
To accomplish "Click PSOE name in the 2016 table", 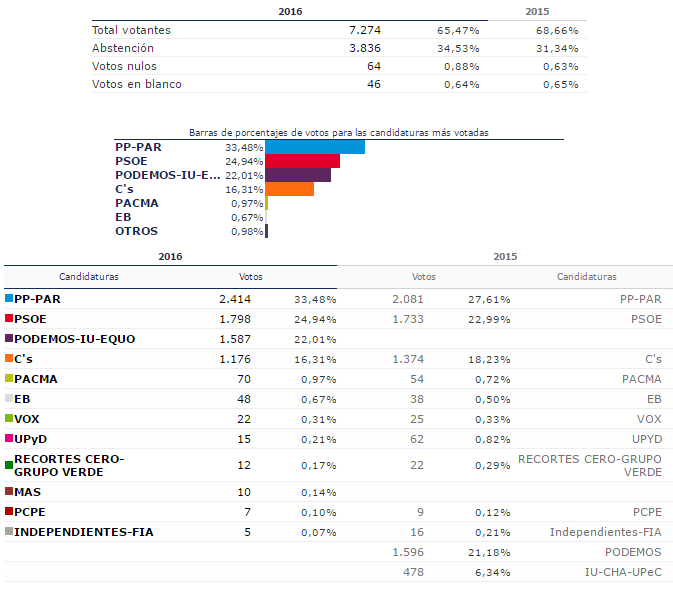I will [x=30, y=319].
